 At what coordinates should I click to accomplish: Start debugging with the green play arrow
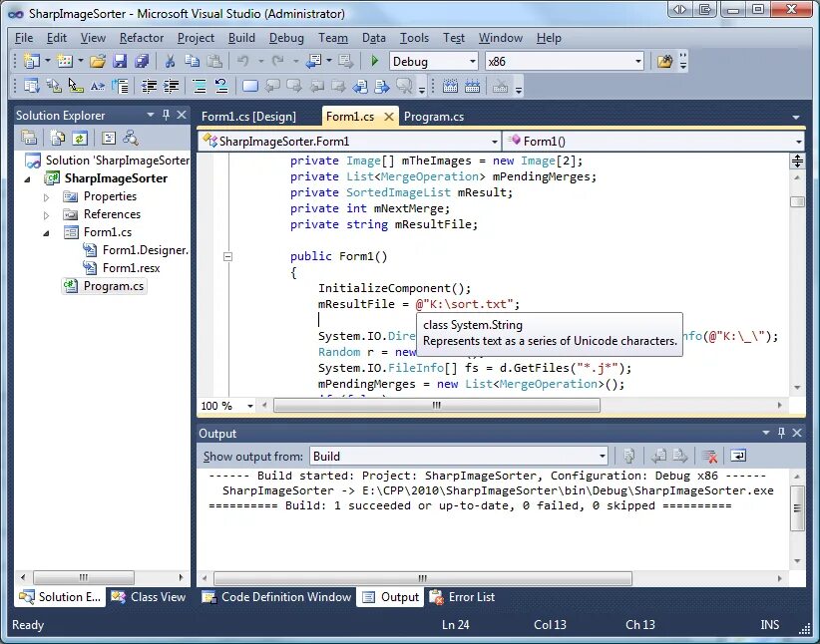374,61
